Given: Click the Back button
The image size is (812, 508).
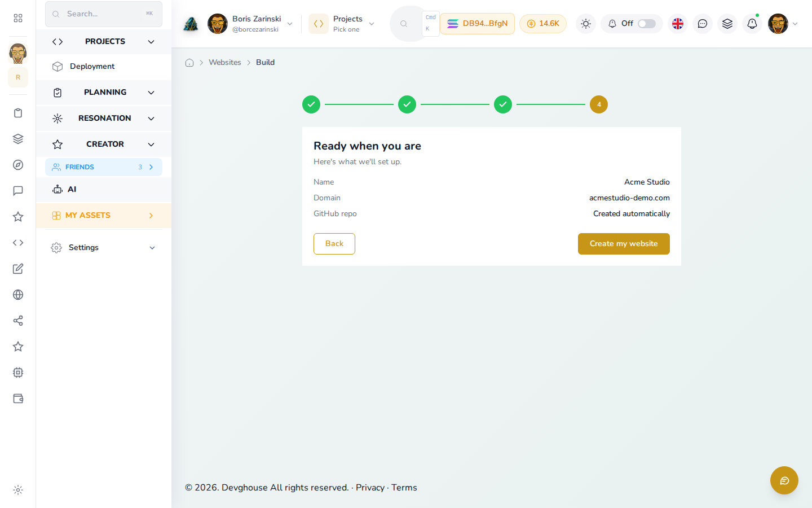Looking at the screenshot, I should 334,244.
